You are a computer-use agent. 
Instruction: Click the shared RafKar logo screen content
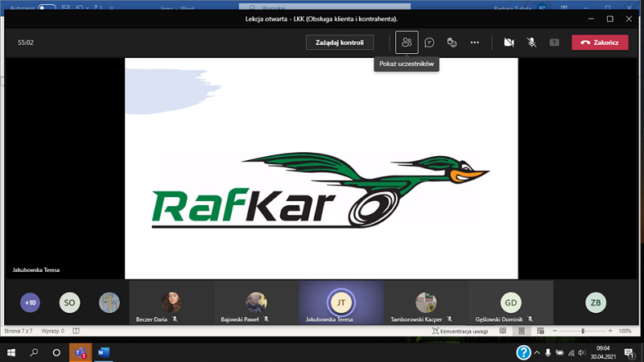(321, 168)
